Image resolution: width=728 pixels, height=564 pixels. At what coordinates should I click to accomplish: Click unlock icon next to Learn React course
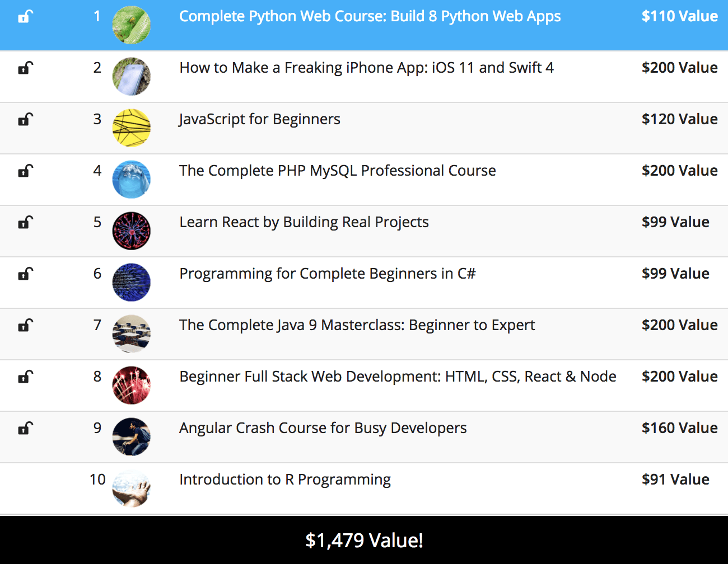25,223
